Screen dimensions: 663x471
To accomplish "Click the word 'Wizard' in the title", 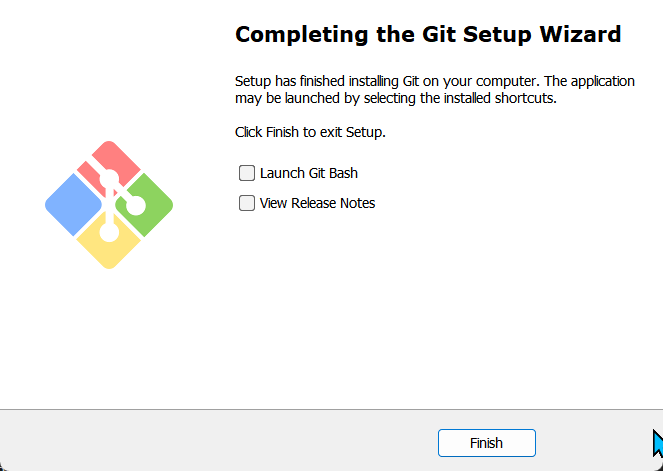I will pyautogui.click(x=580, y=34).
